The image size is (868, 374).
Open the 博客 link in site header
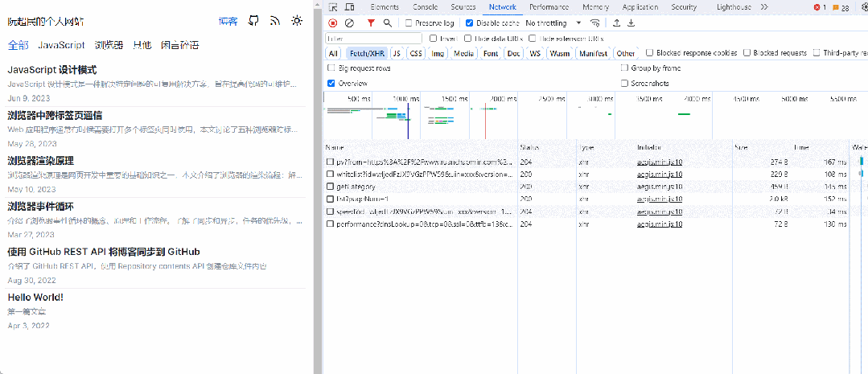pos(228,21)
